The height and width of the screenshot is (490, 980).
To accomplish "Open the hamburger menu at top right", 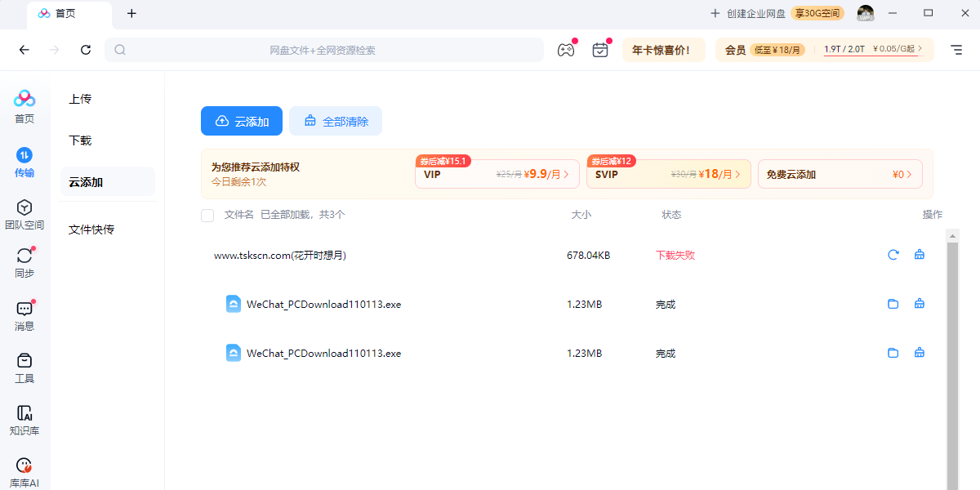I will click(956, 50).
